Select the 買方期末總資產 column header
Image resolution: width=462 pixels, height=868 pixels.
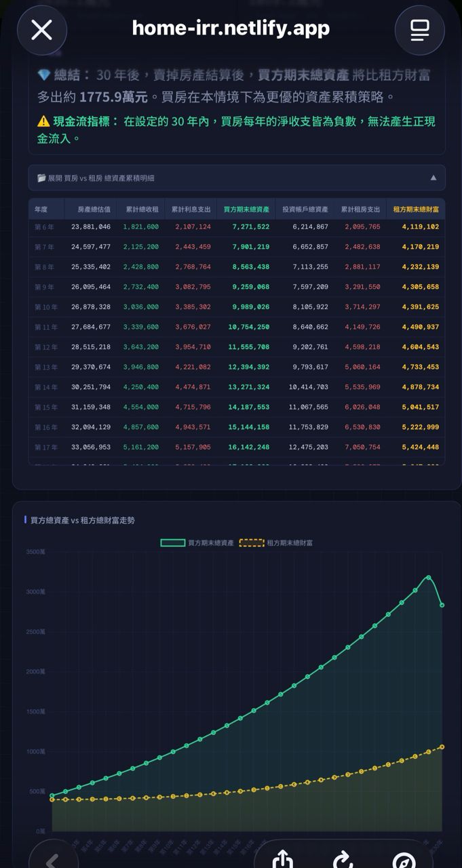click(246, 210)
